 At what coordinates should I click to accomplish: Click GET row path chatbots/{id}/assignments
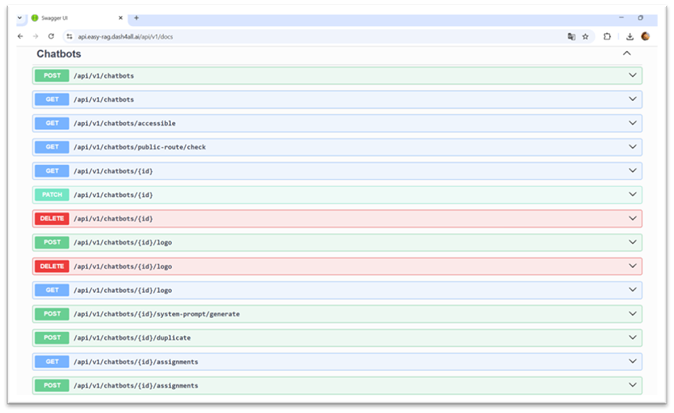click(136, 362)
